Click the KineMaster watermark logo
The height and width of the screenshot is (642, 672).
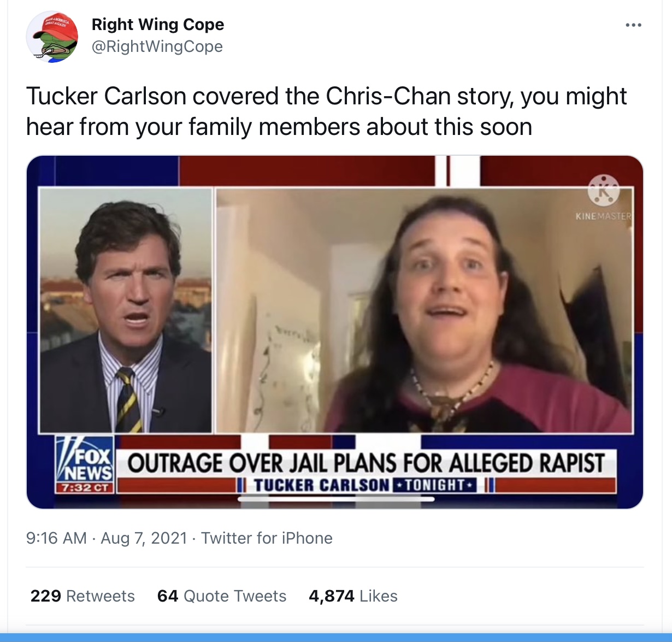[604, 197]
